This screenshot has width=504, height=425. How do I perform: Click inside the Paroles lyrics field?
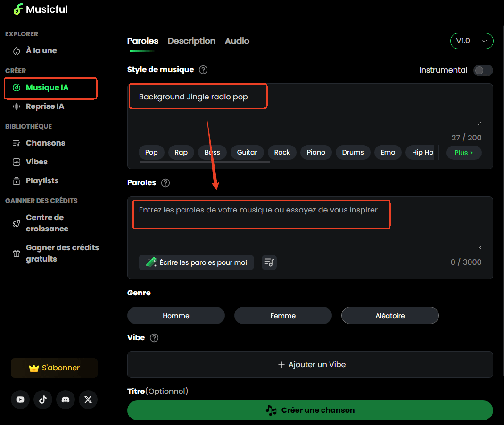click(261, 214)
